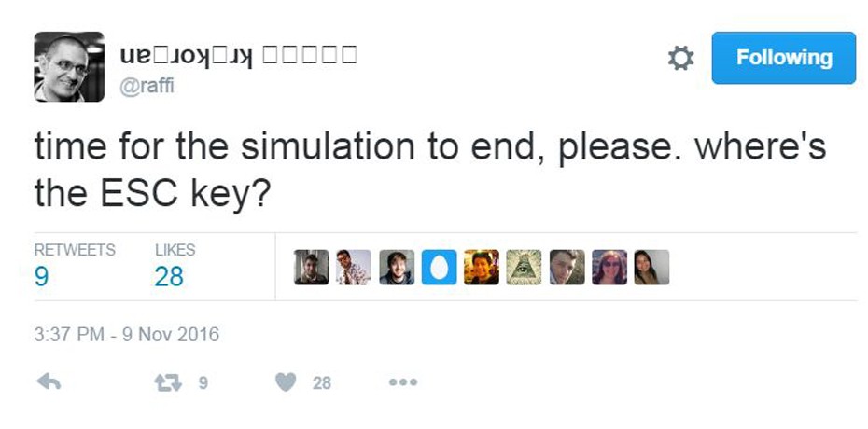This screenshot has width=868, height=429.
Task: Open the gear settings dropdown
Action: [681, 58]
